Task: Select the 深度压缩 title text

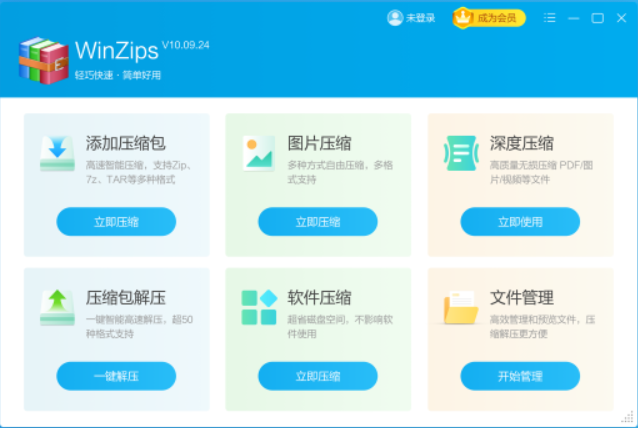Action: click(522, 143)
